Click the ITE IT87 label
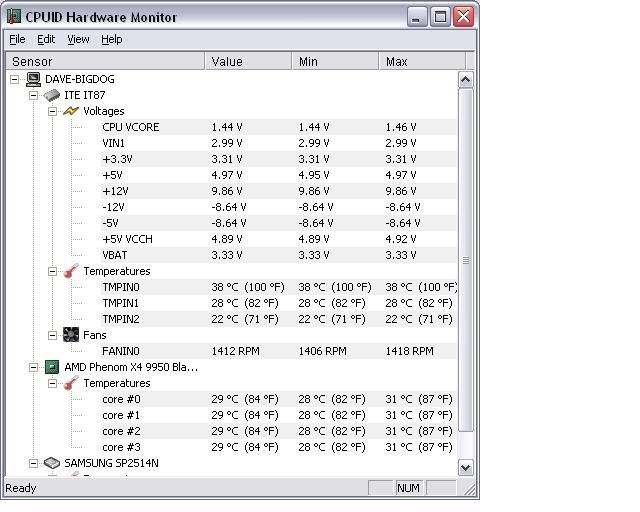This screenshot has height=512, width=640. [85, 95]
